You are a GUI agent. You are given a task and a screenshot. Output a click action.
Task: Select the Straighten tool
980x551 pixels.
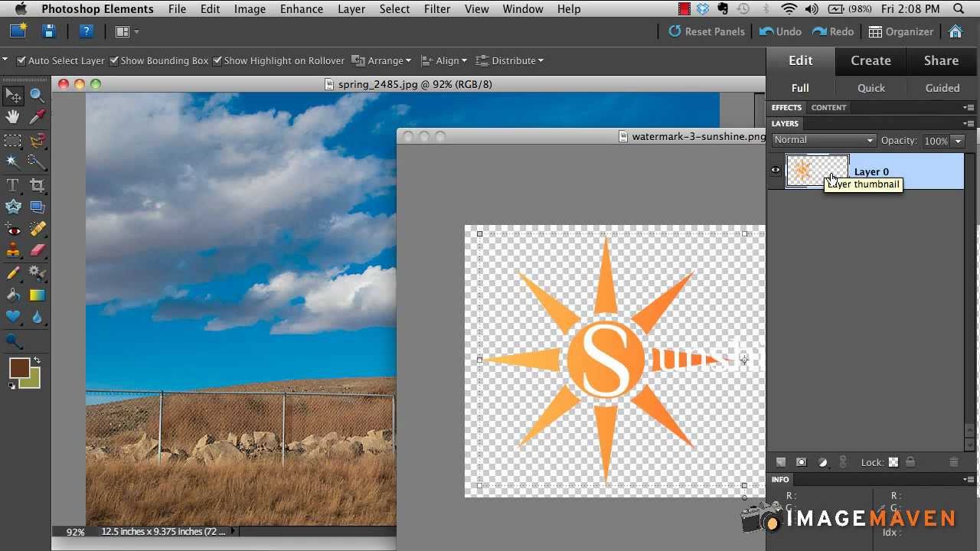coord(37,207)
